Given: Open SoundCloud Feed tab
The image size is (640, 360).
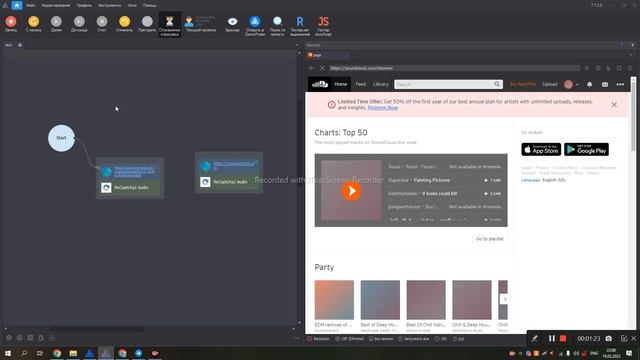Looking at the screenshot, I should click(361, 84).
